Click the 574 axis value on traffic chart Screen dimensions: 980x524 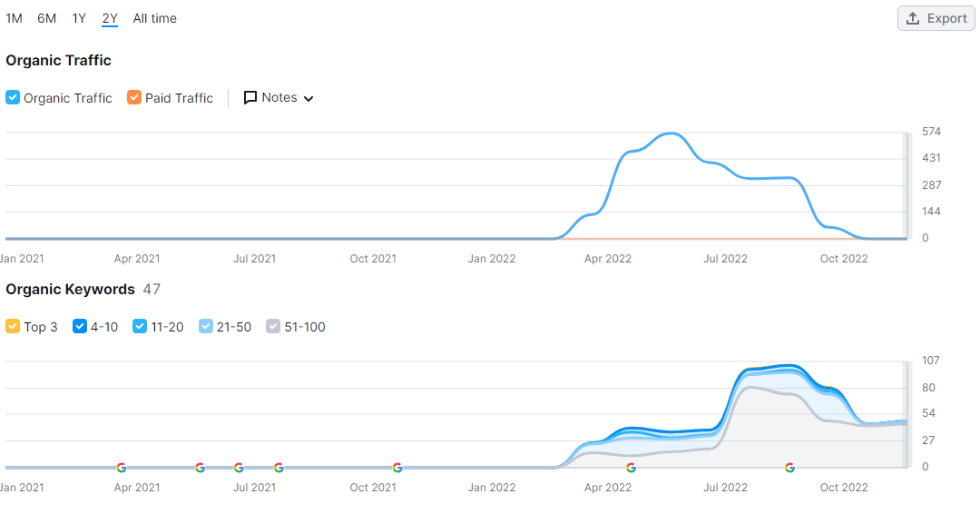coord(931,132)
